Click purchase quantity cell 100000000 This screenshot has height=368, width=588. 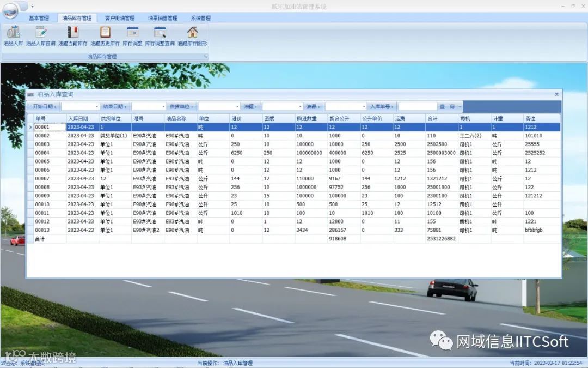[311, 153]
